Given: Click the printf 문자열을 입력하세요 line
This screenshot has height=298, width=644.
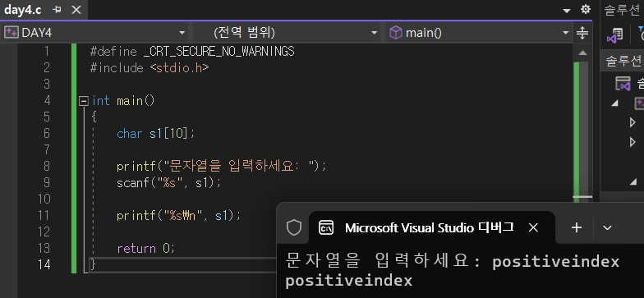Looking at the screenshot, I should pyautogui.click(x=222, y=166).
